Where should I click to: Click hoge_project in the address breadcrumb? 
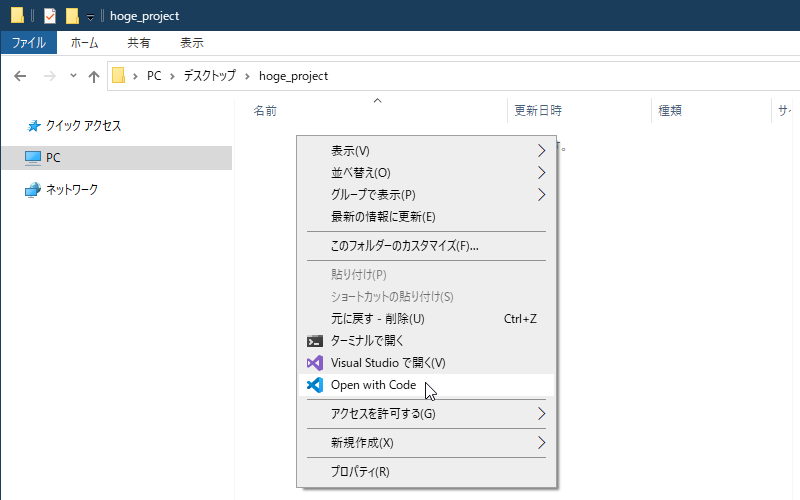[293, 76]
